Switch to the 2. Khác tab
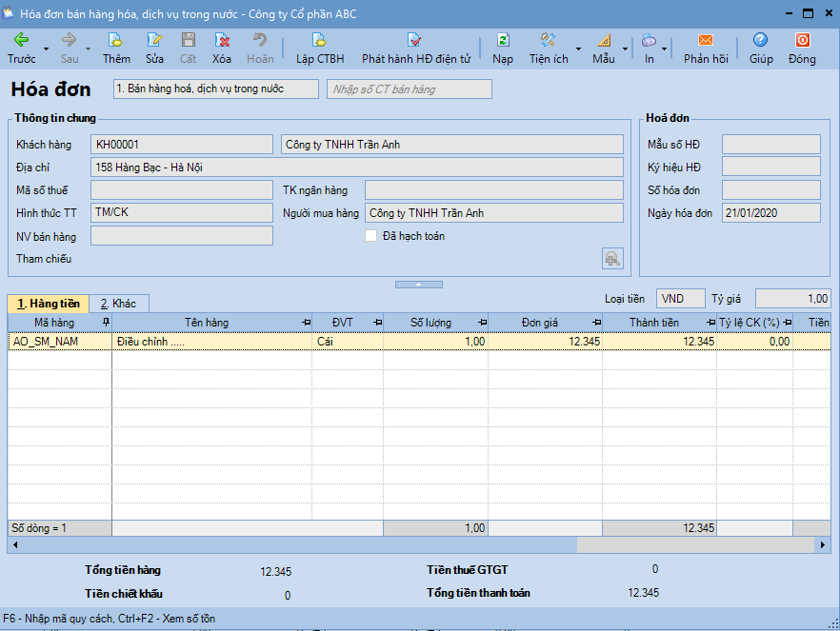The image size is (840, 631). pyautogui.click(x=119, y=304)
